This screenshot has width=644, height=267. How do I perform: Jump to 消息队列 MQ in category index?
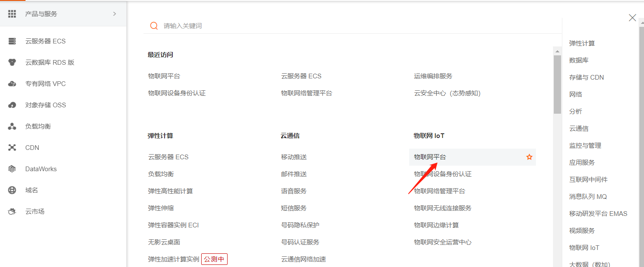pos(588,197)
